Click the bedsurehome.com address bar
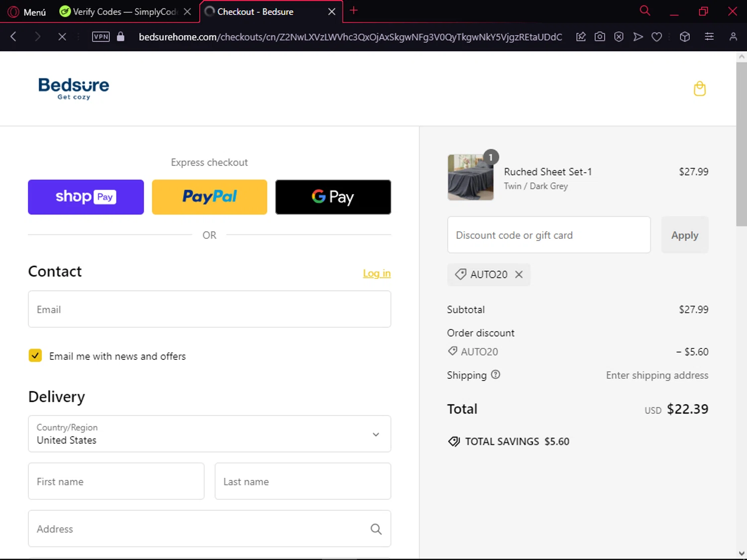Viewport: 747px width, 560px height. click(350, 37)
